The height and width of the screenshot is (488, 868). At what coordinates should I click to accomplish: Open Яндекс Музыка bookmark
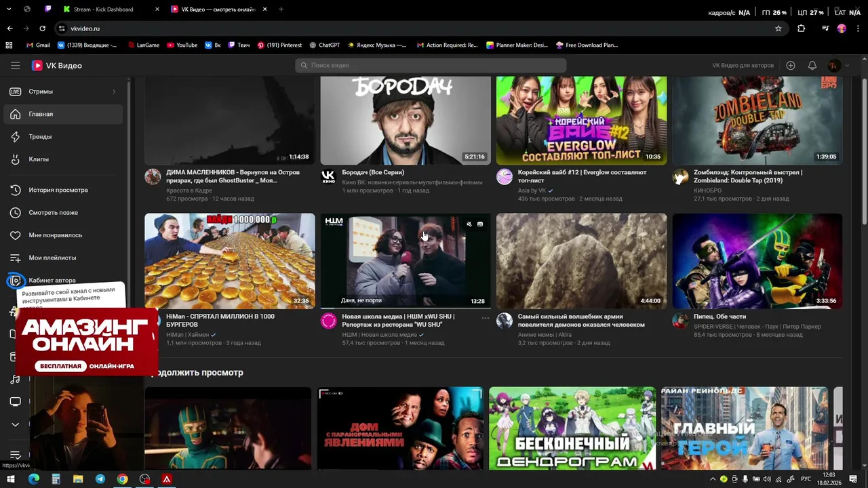click(376, 45)
